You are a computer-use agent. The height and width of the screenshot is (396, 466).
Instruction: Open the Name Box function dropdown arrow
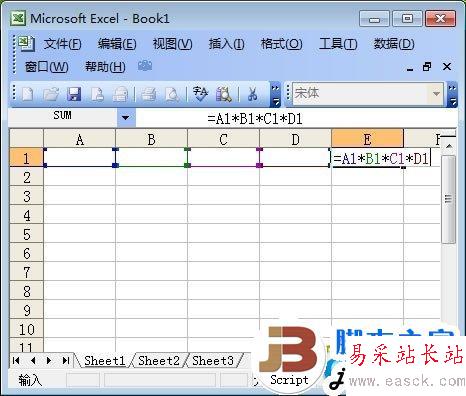coord(126,117)
